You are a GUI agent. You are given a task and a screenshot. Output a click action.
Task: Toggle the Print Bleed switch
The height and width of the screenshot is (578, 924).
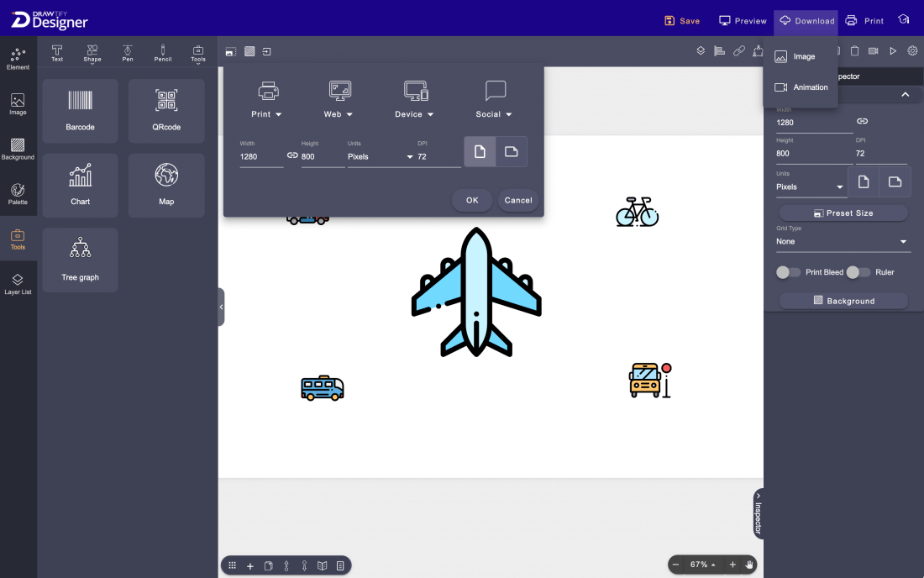click(x=788, y=272)
